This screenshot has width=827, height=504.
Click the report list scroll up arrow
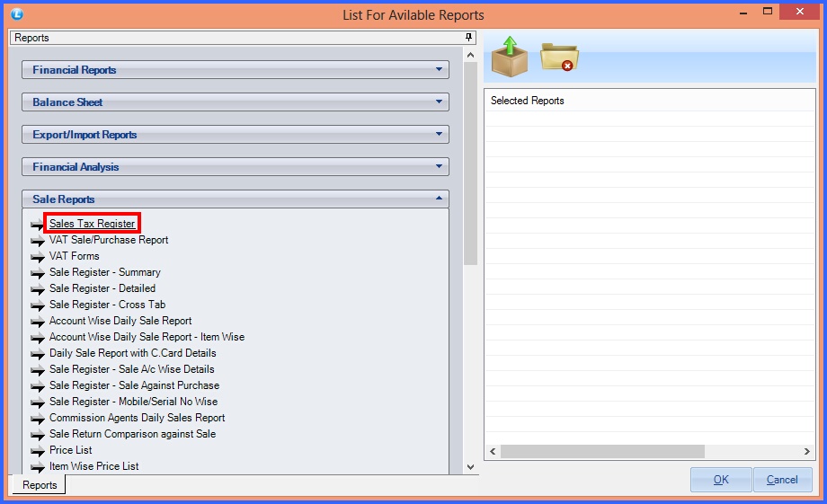(470, 55)
